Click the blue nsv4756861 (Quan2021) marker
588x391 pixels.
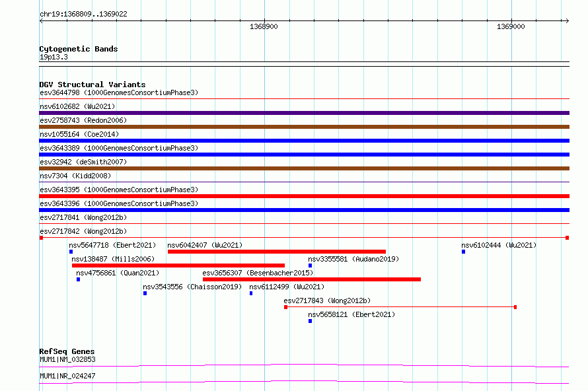coord(79,279)
